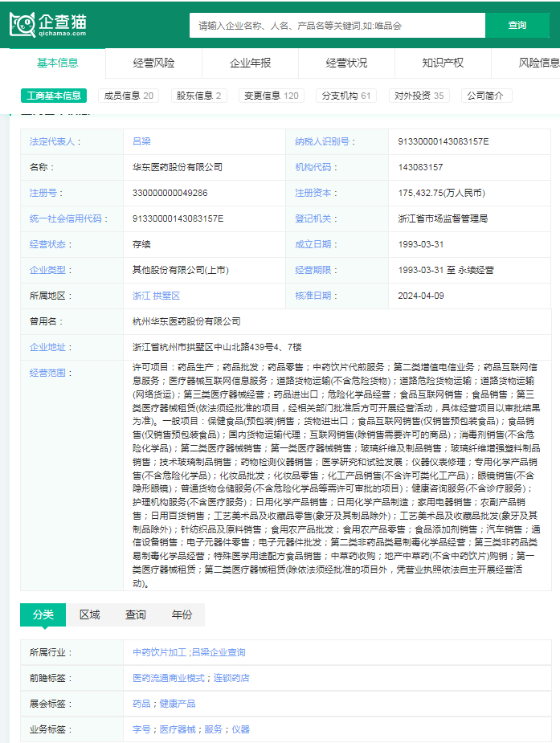This screenshot has height=743, width=560.
Task: Click the 中药饮片加工 industry link
Action: (159, 652)
